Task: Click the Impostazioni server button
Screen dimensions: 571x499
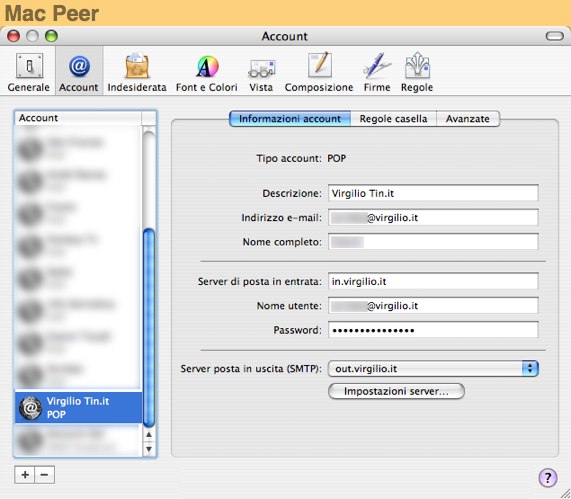Action: tap(396, 391)
